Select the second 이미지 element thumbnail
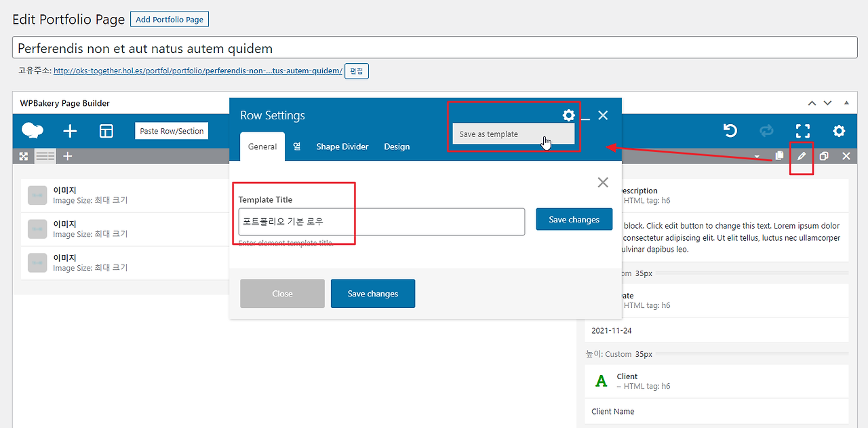 [37, 229]
